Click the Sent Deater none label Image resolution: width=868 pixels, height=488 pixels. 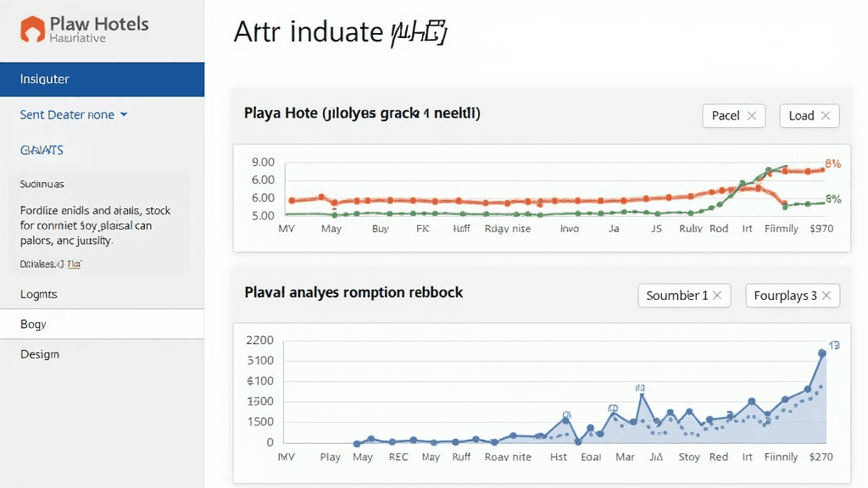pyautogui.click(x=67, y=115)
